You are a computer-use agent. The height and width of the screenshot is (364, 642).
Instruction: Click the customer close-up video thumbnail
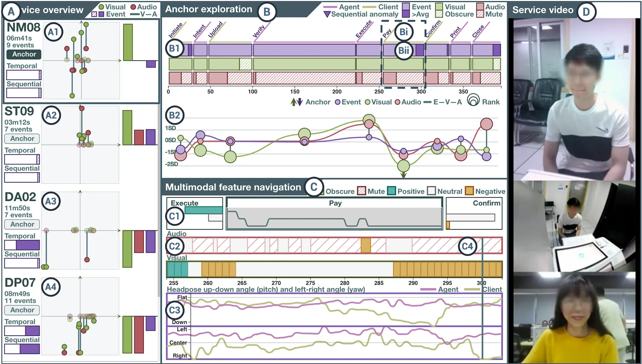(574, 318)
